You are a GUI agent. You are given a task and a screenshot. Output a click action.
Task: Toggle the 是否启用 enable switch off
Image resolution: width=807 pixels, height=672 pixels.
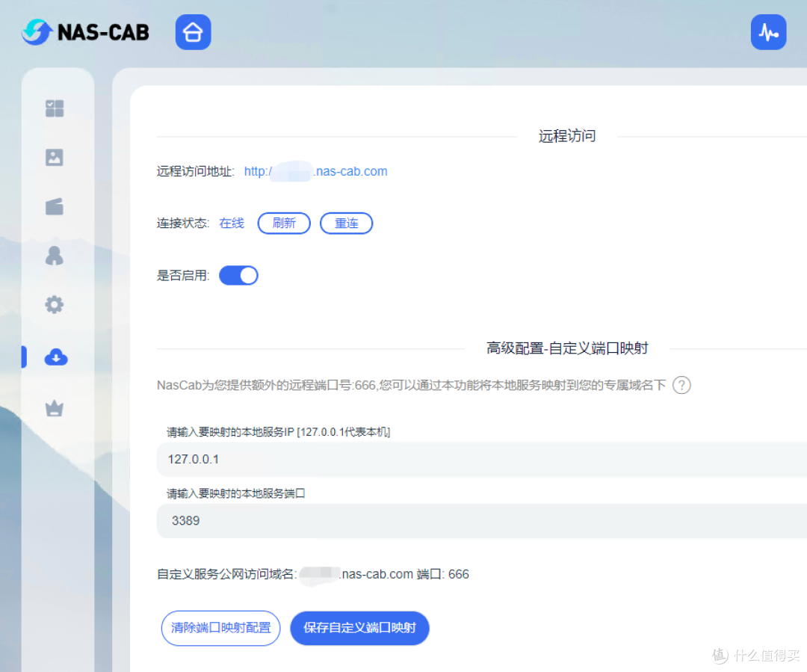(x=238, y=275)
